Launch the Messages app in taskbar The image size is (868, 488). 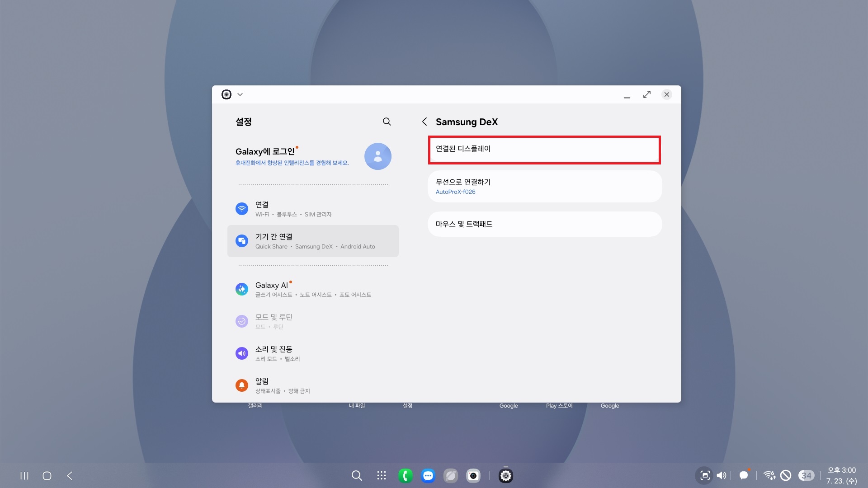[x=428, y=475]
